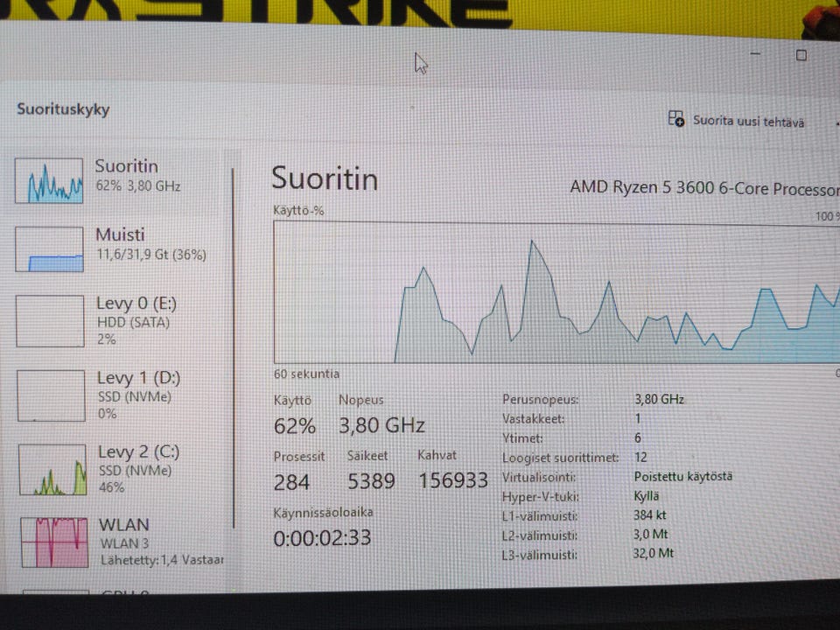Viewport: 840px width, 630px height.
Task: Click the Käynnissäoloaika label
Action: pos(323,512)
